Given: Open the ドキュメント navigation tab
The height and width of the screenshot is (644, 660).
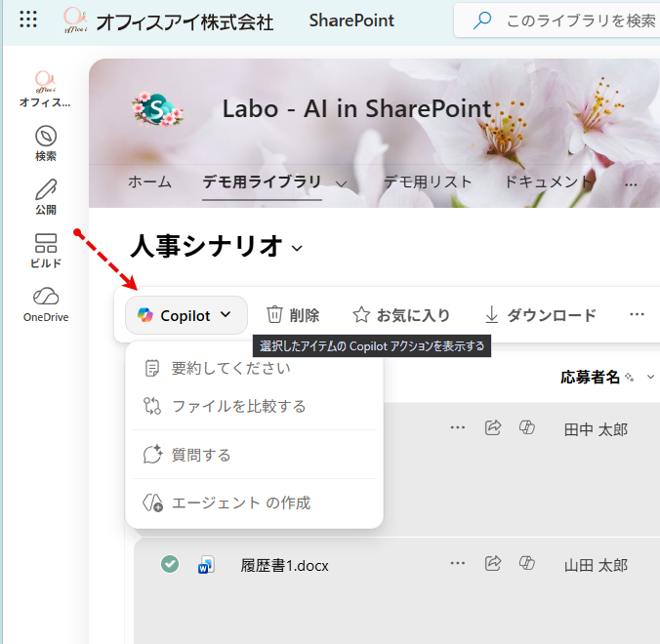Looking at the screenshot, I should 548,181.
